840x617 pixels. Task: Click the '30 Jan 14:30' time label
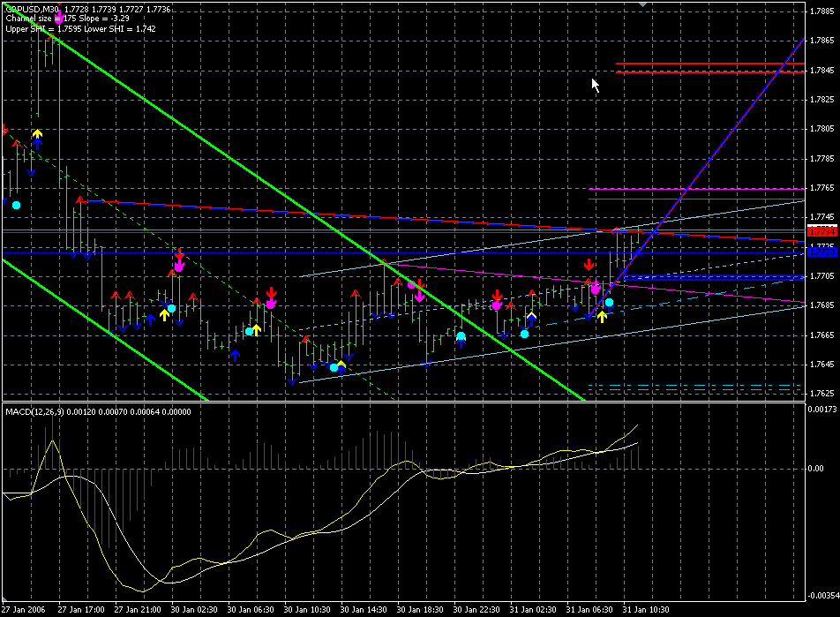coord(364,609)
